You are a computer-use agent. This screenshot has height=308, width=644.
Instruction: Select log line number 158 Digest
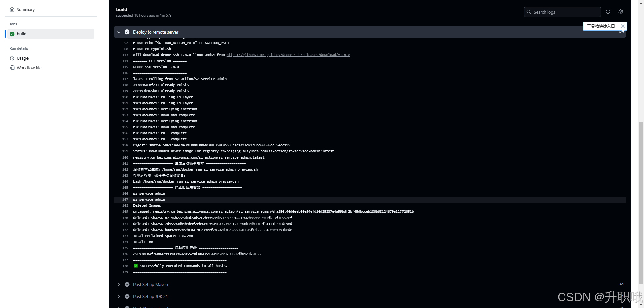click(125, 145)
